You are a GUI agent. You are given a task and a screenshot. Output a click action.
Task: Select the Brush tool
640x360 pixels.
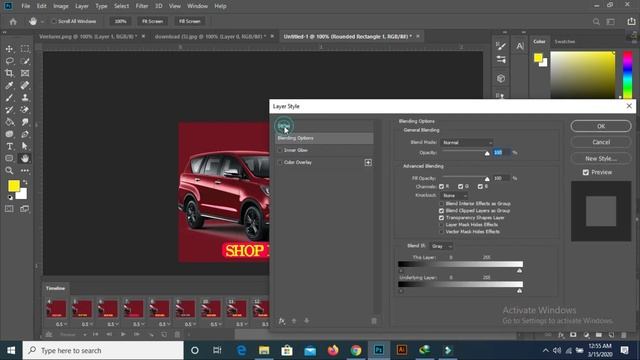click(x=9, y=98)
